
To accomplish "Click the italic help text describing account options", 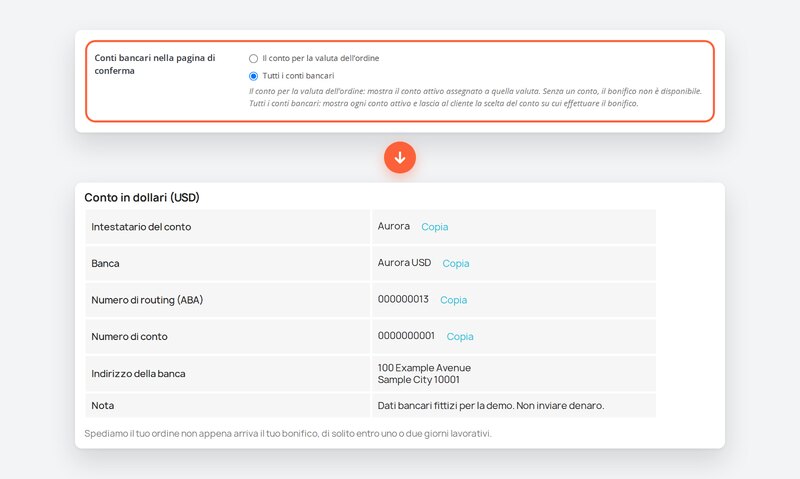I will pos(476,97).
